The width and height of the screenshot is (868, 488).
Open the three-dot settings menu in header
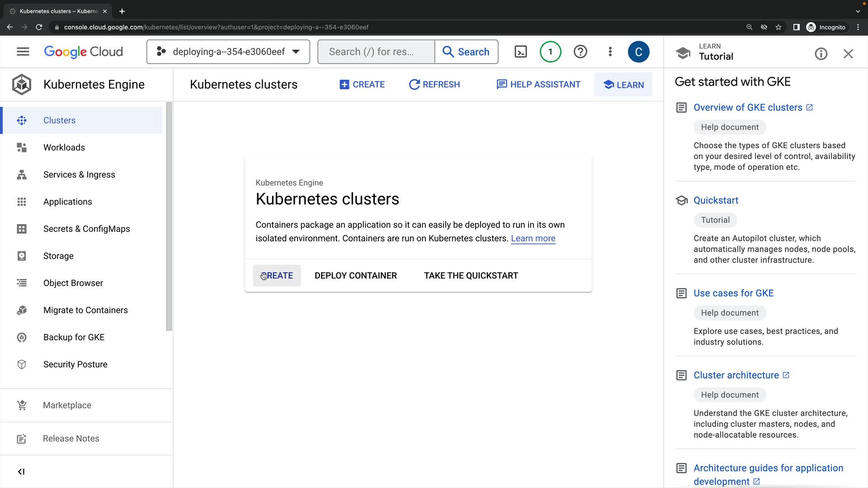coord(610,52)
